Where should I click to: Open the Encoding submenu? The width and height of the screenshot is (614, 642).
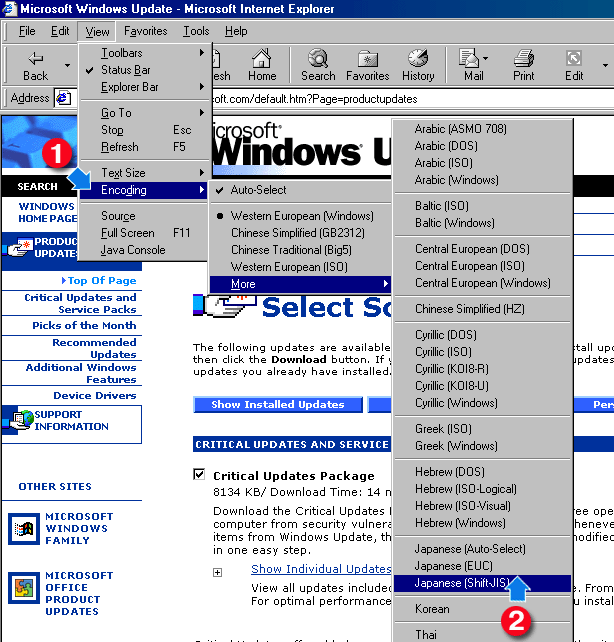(144, 190)
